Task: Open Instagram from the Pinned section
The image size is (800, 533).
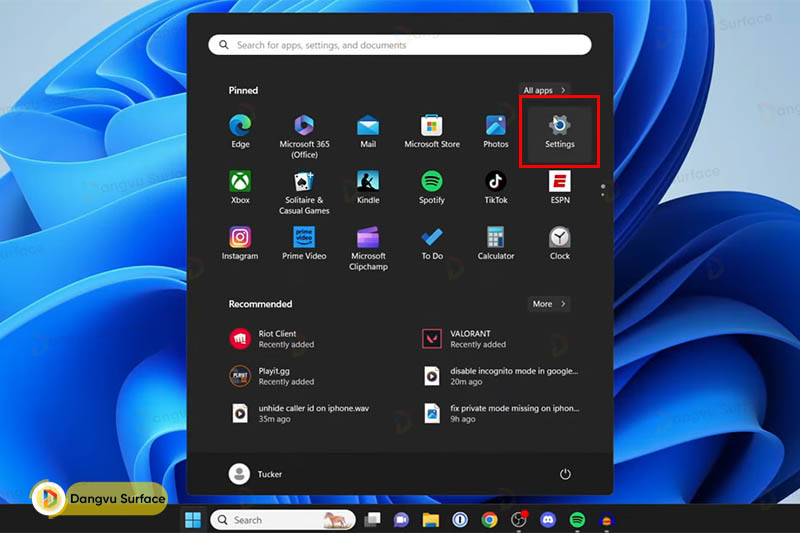Action: click(240, 242)
